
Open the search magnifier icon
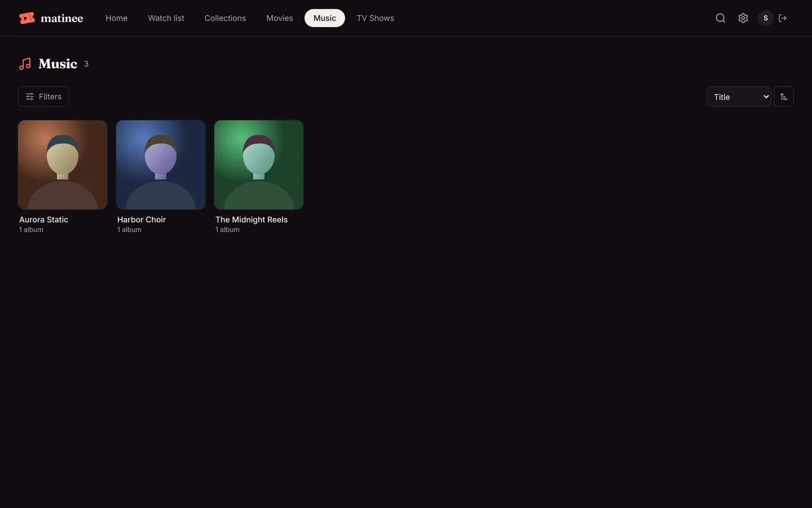coord(720,18)
